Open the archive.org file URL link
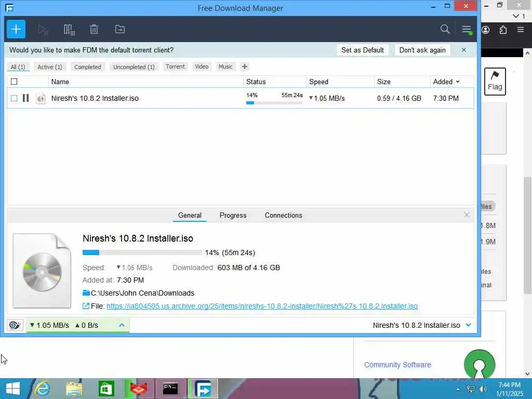This screenshot has width=532, height=399. pyautogui.click(x=262, y=306)
